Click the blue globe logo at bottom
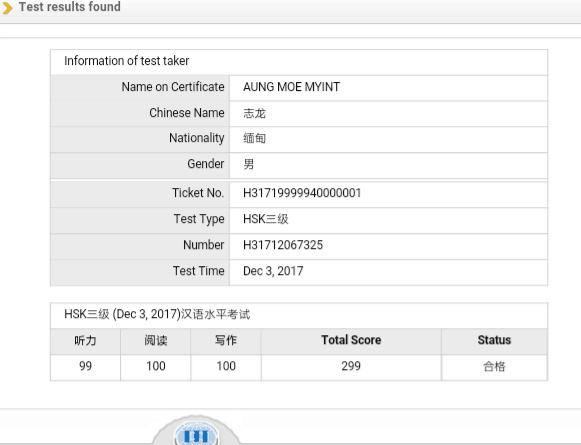The image size is (581, 445). pos(197,434)
